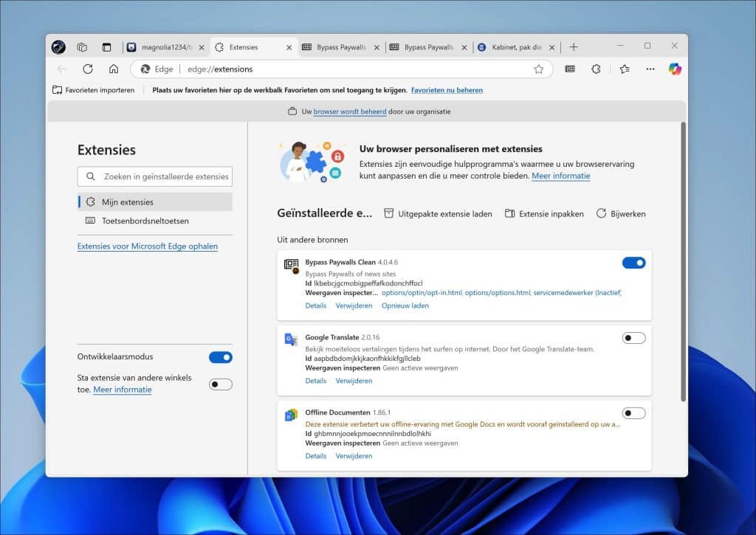Open Meer informatie link under andere winkels
Screen dimensions: 756x535
coord(123,390)
